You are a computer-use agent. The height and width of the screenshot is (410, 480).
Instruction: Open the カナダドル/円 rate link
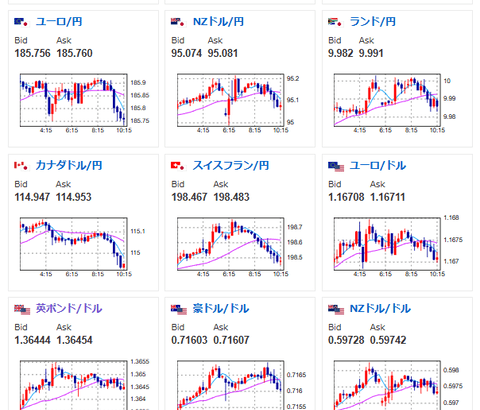coord(69,165)
